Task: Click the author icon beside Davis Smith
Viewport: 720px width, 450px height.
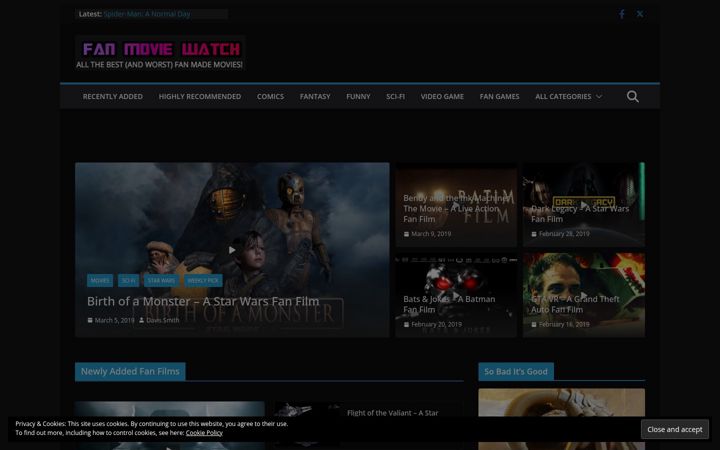Action: point(142,320)
